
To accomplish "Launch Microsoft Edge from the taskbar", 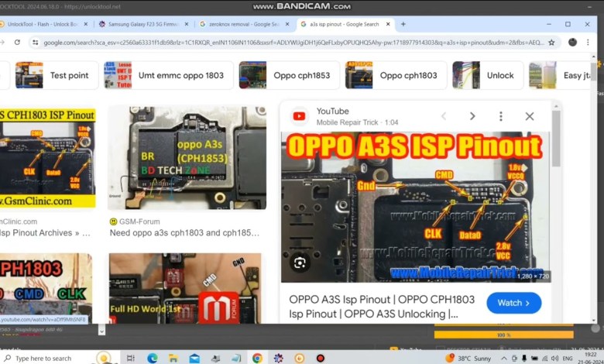I will [152, 359].
